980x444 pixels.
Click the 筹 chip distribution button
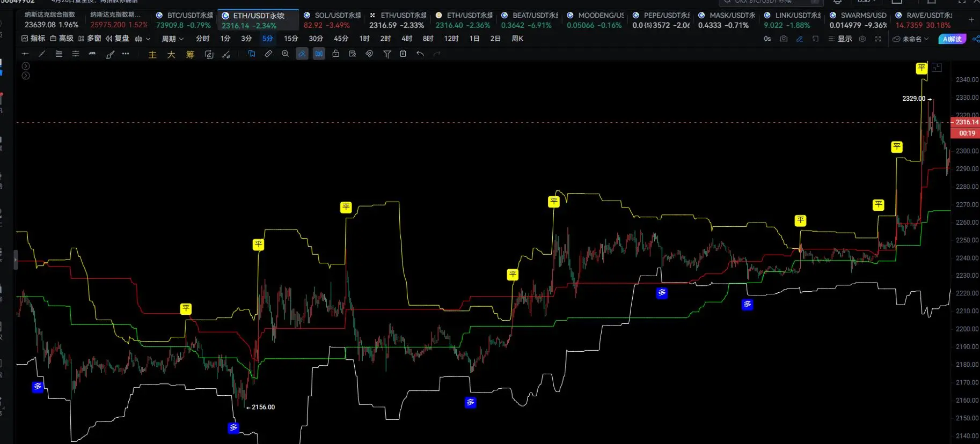pos(190,55)
